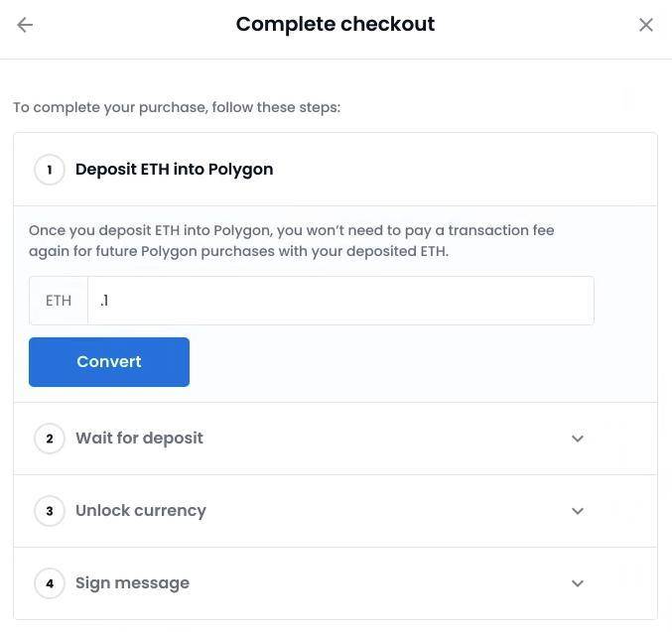Click the step 3 number circle
This screenshot has width=672, height=632.
pos(50,511)
